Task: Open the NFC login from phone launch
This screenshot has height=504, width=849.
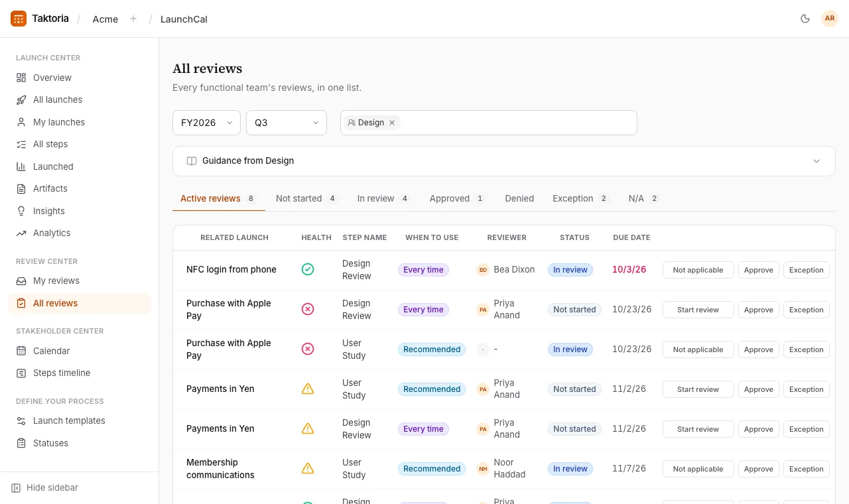Action: 231,270
